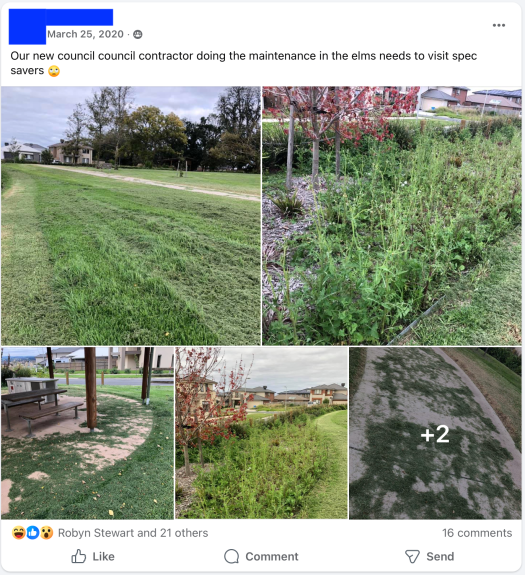Click the Send paper plane icon
The height and width of the screenshot is (575, 525).
(412, 556)
